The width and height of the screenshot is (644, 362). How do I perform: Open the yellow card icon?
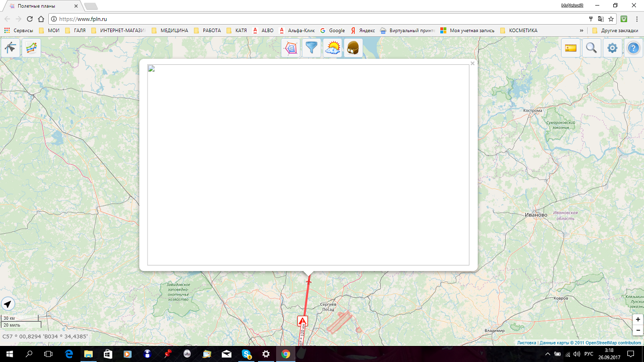point(571,48)
